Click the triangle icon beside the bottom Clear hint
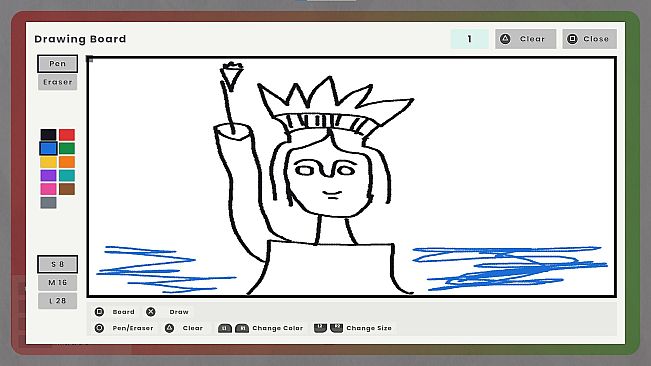651x366 pixels. [169, 328]
